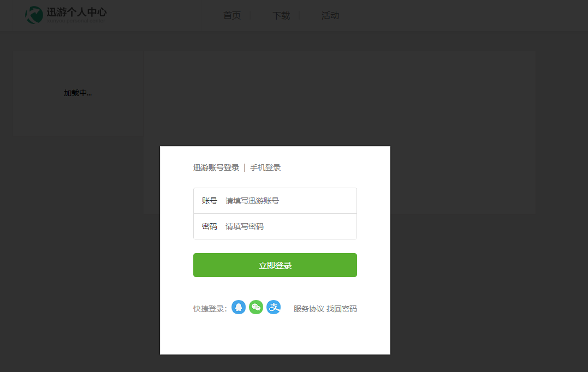Focus the 密码 input field

pos(275,226)
